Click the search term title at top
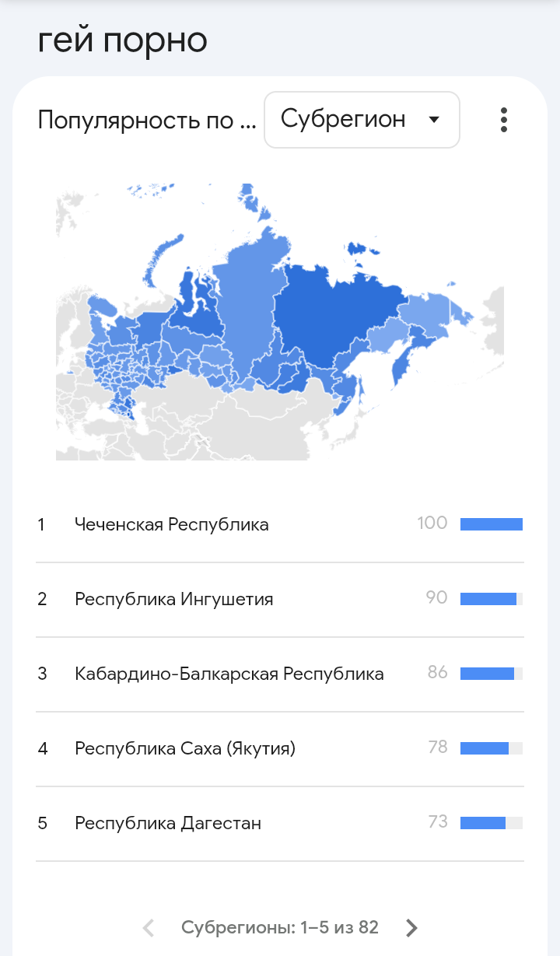 (122, 40)
